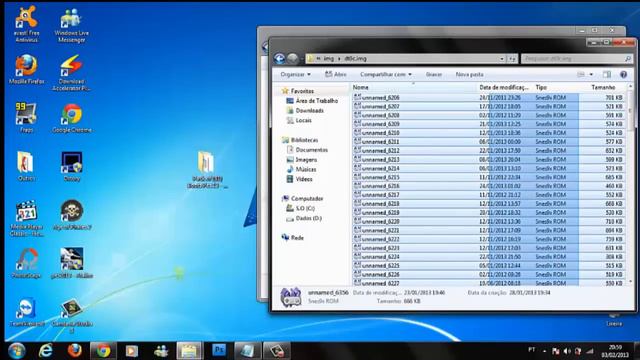Select S.O (C:) drive
Screen dimensions: 640x360
click(x=300, y=209)
